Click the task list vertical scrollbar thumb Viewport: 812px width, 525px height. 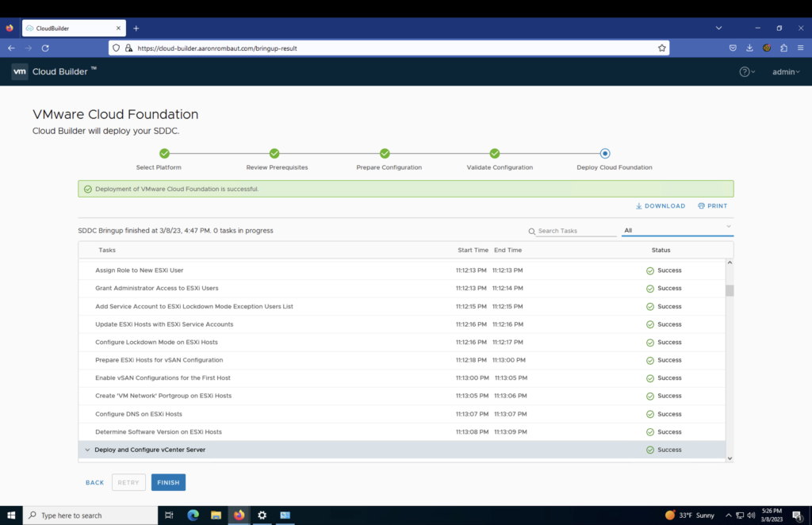tap(729, 290)
